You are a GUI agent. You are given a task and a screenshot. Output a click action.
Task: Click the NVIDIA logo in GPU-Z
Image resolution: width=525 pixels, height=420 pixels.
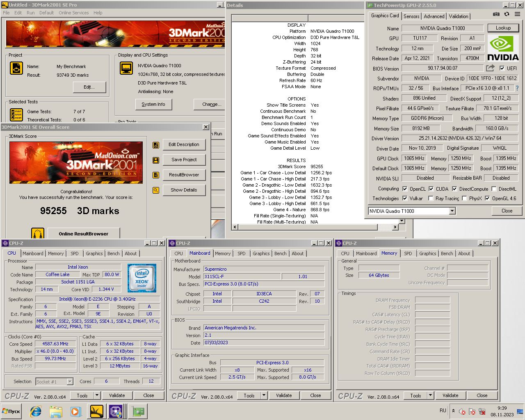[x=503, y=48]
